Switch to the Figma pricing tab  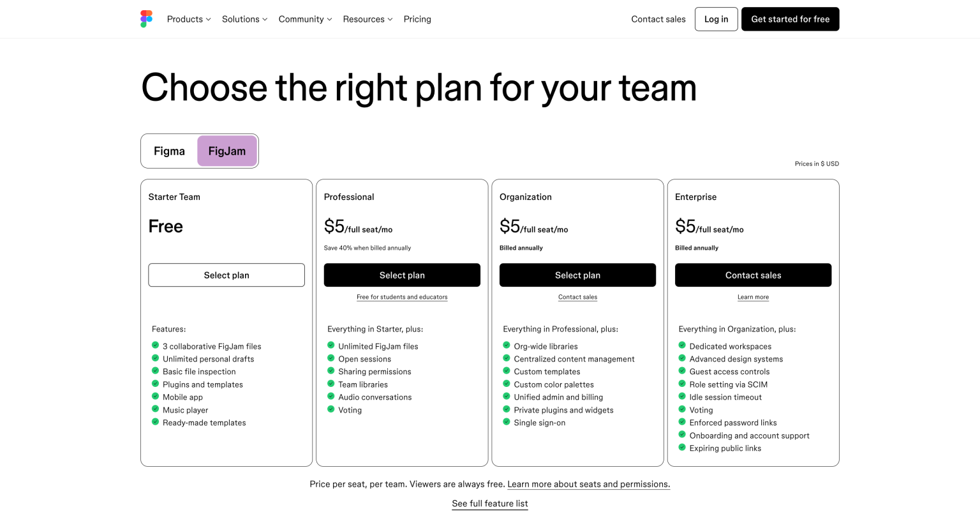pos(169,151)
